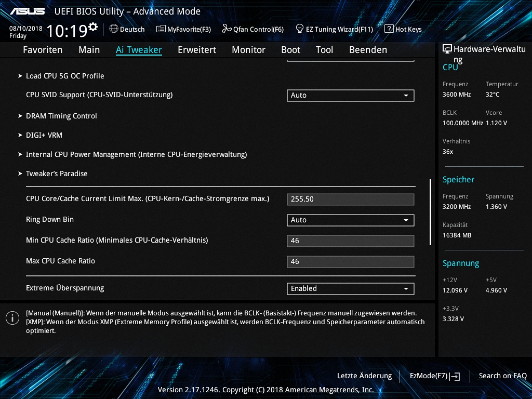Open the Extreme Überspannung dropdown

pos(351,289)
